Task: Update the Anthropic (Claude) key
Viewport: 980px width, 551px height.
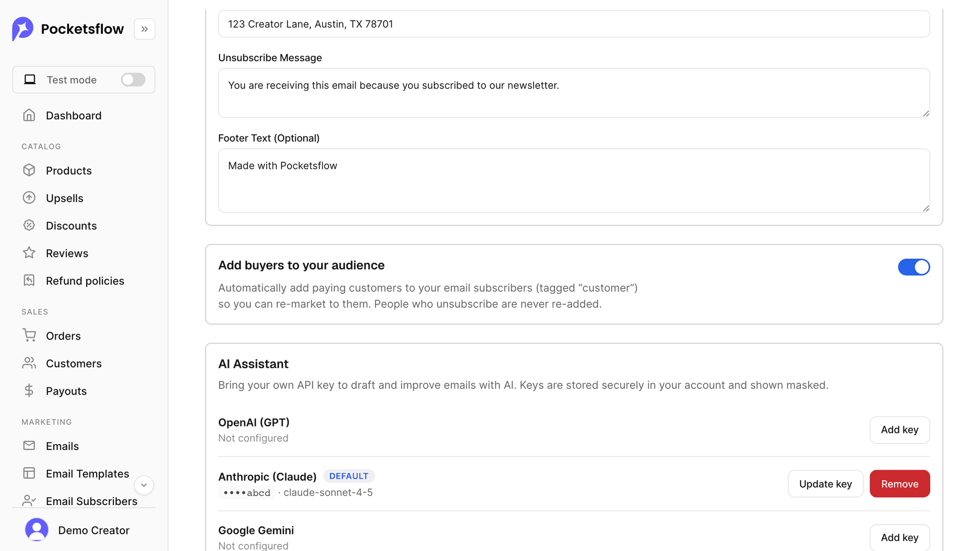Action: pos(825,484)
